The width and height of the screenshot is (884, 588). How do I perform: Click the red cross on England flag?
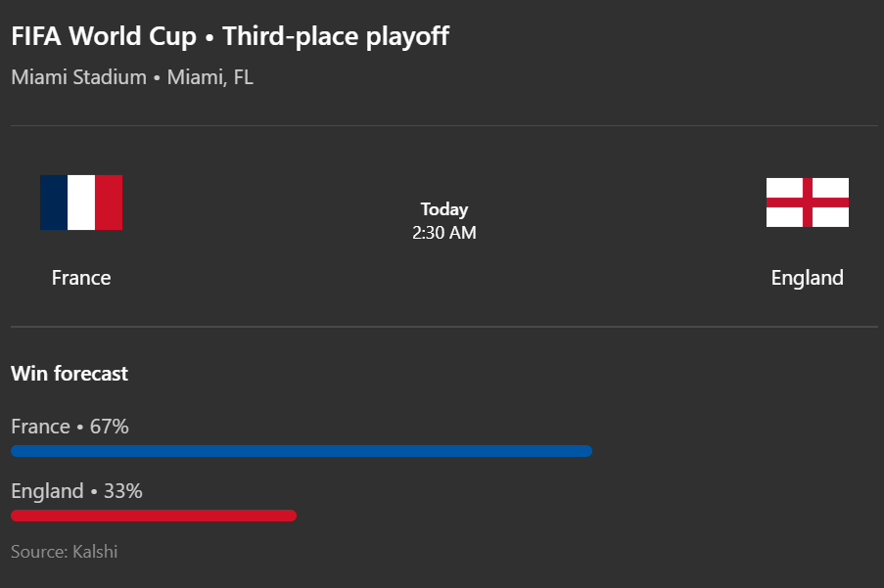tap(808, 203)
